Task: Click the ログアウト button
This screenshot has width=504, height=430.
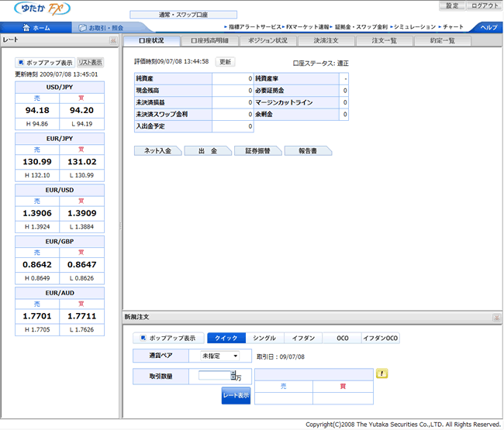Action: click(485, 5)
